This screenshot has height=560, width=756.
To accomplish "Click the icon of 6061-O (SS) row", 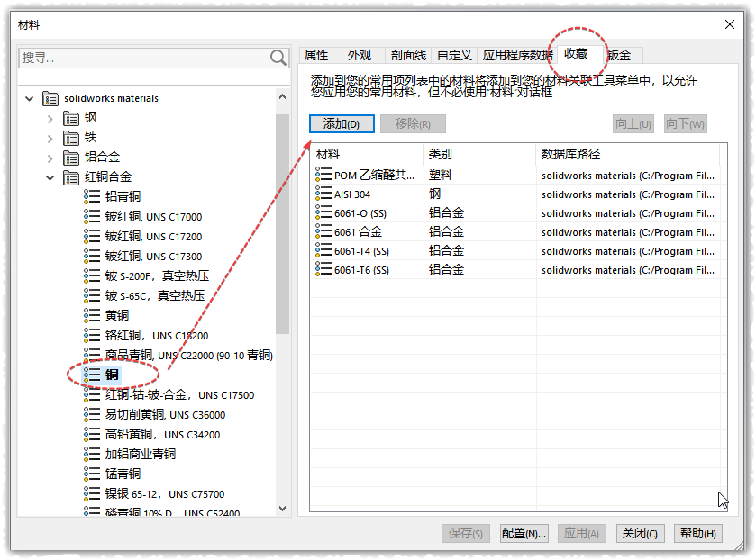I will [x=323, y=212].
